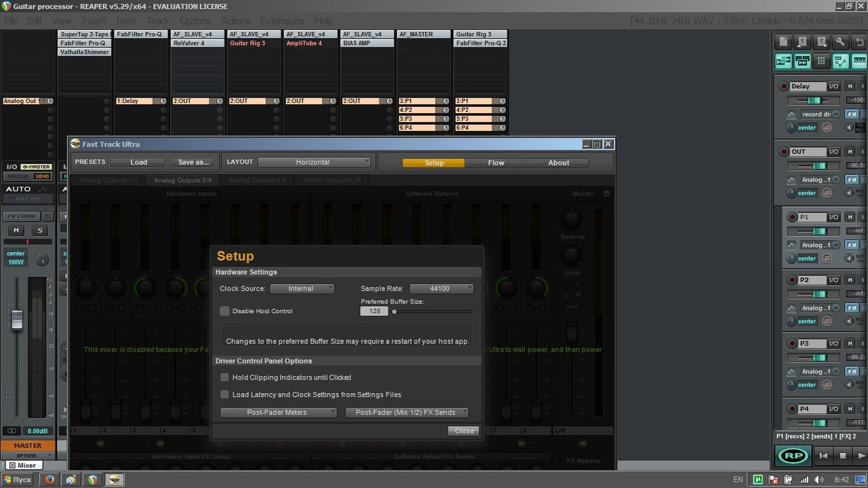Click the master OPTIONS button
This screenshot has height=488, width=868.
coord(27,455)
